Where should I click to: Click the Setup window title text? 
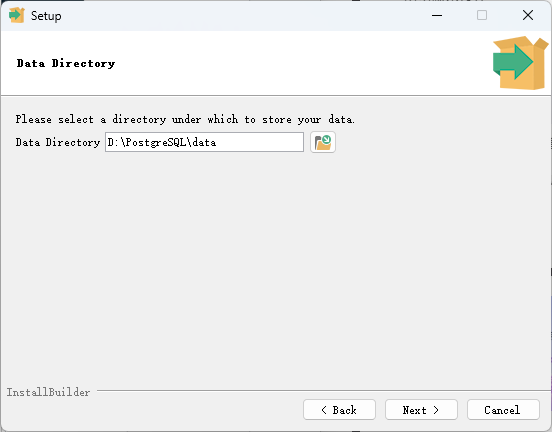46,16
